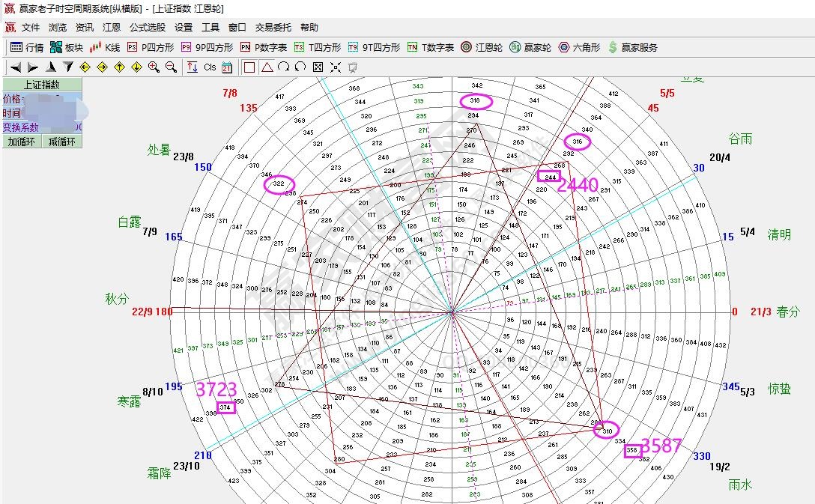Click the 上证指数 panel header
Screen dimensions: 815x504
tap(41, 85)
